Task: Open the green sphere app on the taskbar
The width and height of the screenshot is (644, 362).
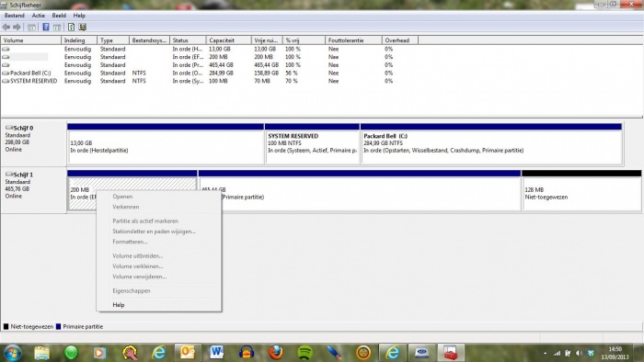Action: [71, 353]
